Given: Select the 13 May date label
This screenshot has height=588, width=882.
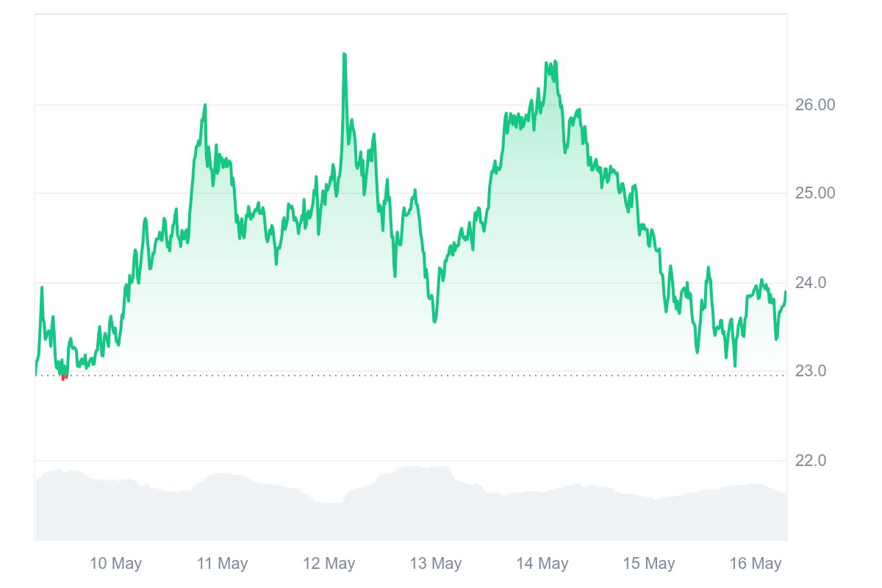Looking at the screenshot, I should click(x=435, y=564).
